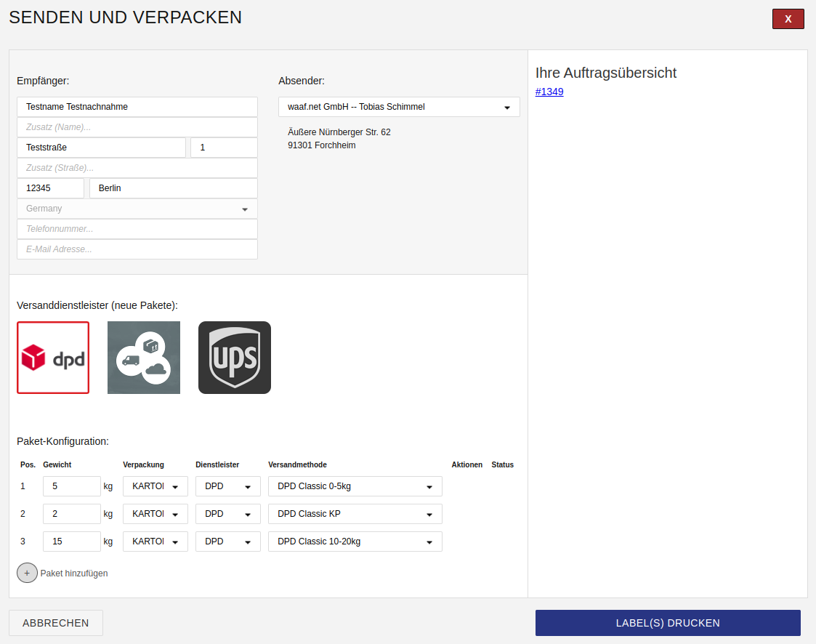816x644 pixels.
Task: Open Verpackung dropdown for package 2
Action: (155, 514)
